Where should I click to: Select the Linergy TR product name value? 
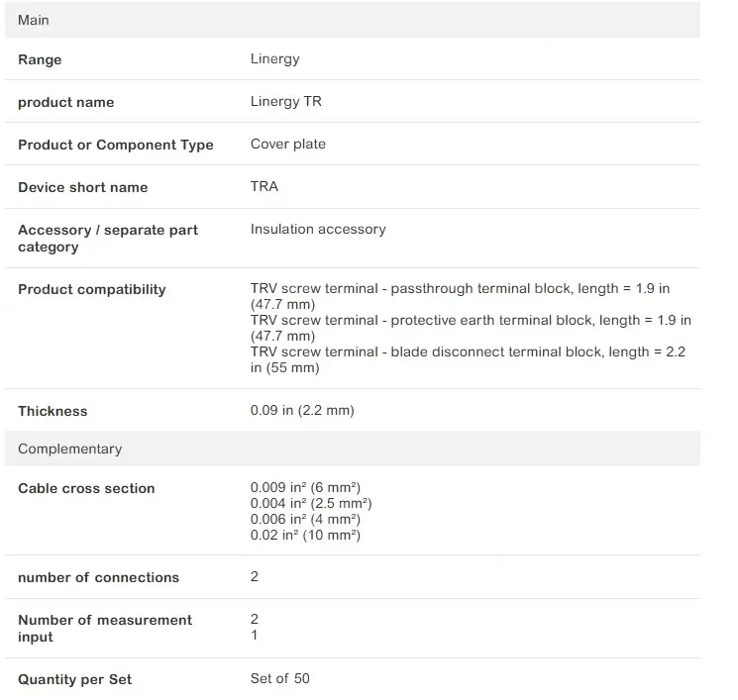tap(285, 102)
